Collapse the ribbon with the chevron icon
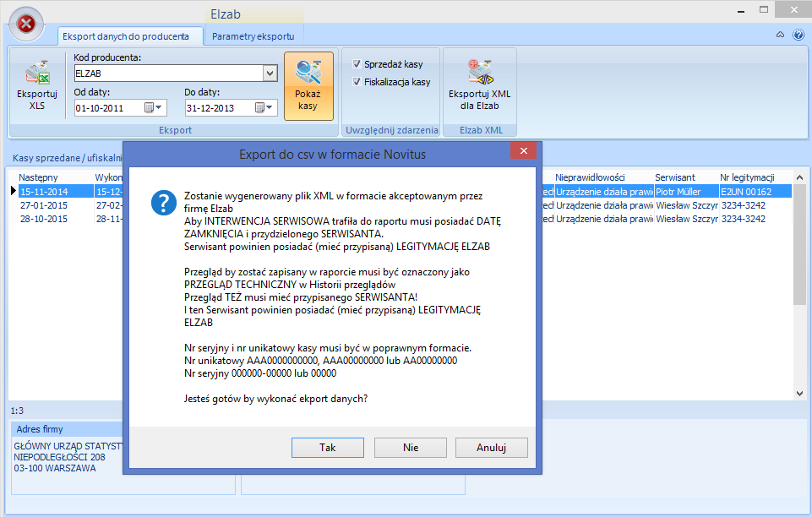 tap(780, 35)
